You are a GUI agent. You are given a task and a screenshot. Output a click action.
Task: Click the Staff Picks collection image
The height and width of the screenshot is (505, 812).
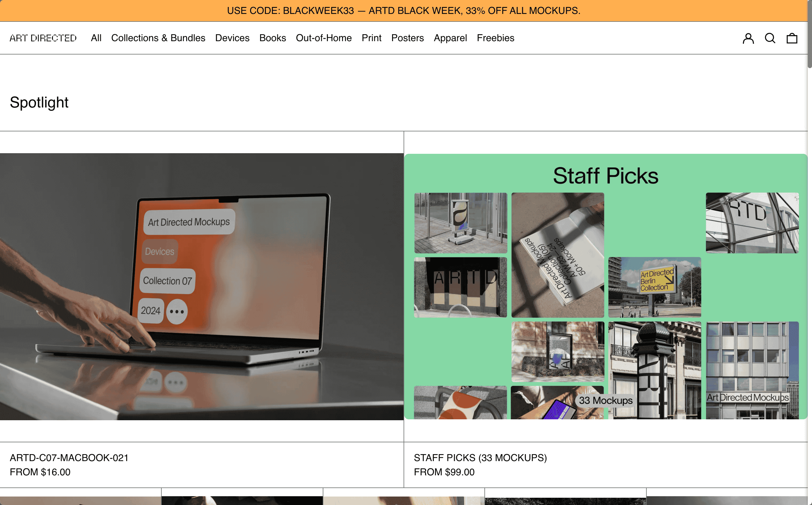pos(605,287)
